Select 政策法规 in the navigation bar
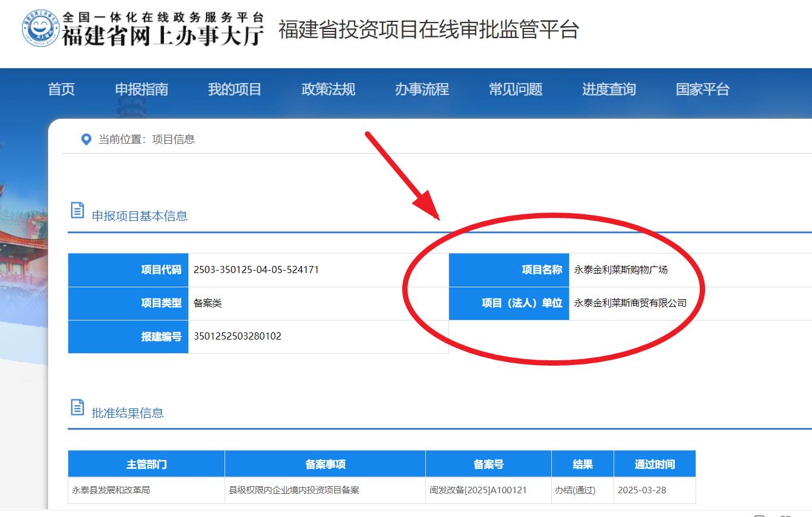 coord(328,89)
